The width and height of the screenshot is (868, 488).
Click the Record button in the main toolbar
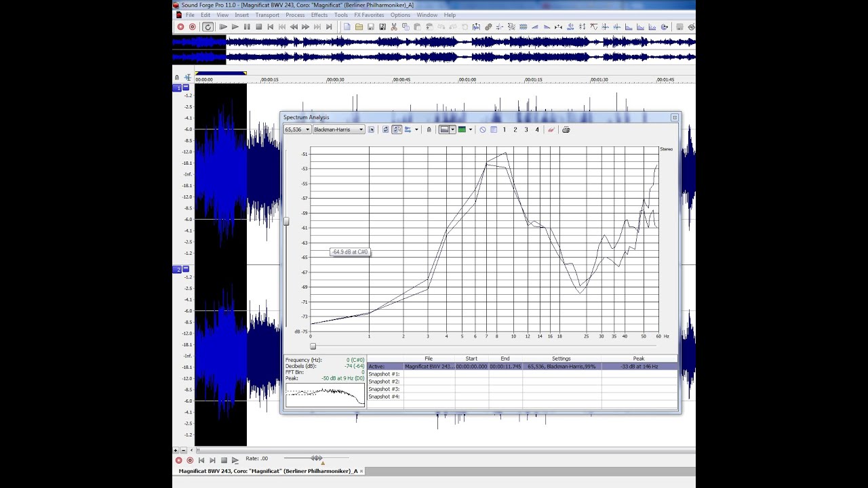point(181,27)
